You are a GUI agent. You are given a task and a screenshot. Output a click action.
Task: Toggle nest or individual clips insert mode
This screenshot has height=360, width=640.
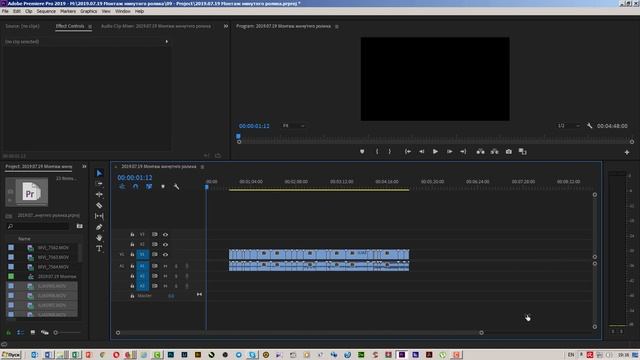click(x=122, y=187)
